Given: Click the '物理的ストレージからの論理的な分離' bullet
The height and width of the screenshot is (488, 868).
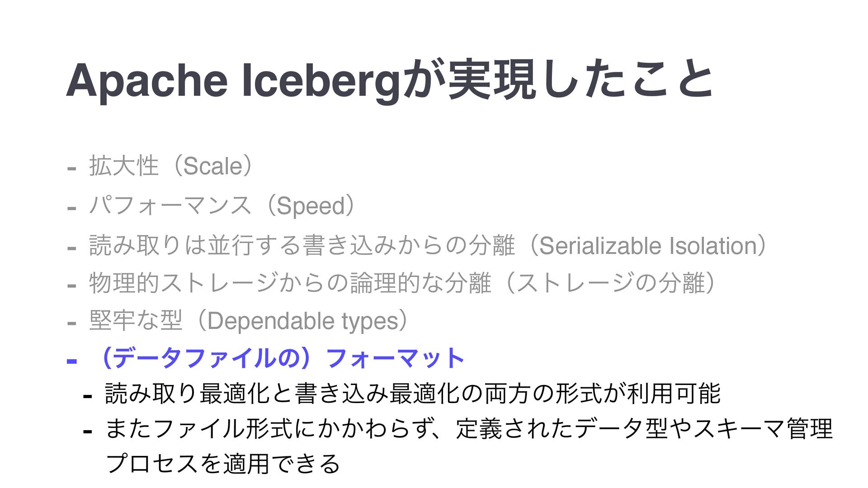Looking at the screenshot, I should [290, 283].
